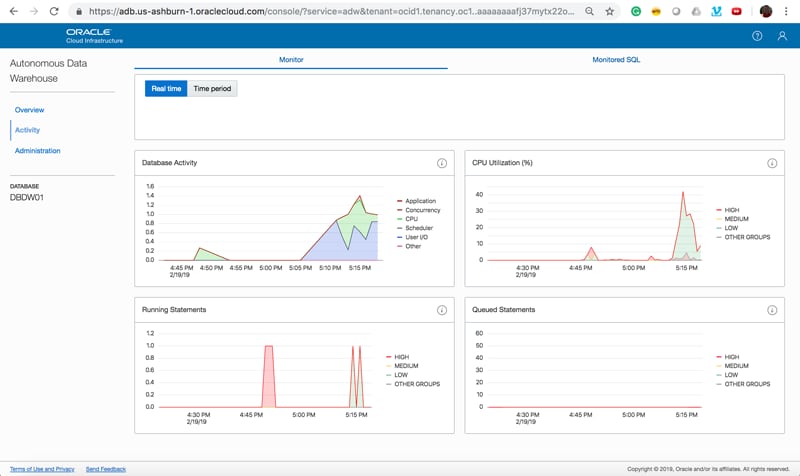Click the CPU Utilization (%) chart title
800x476 pixels.
click(502, 163)
